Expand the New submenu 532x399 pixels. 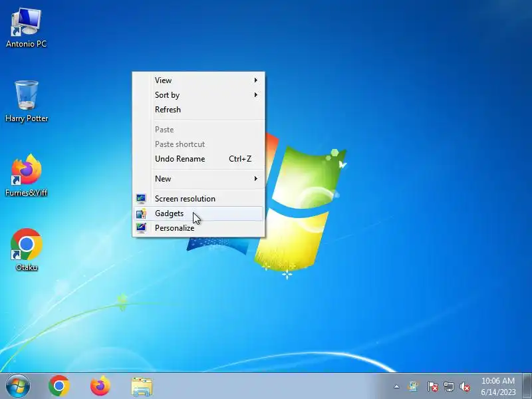pos(198,179)
